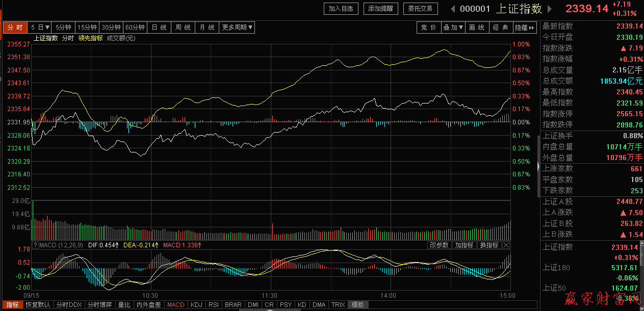Click the 加入自选 button

[x=341, y=9]
